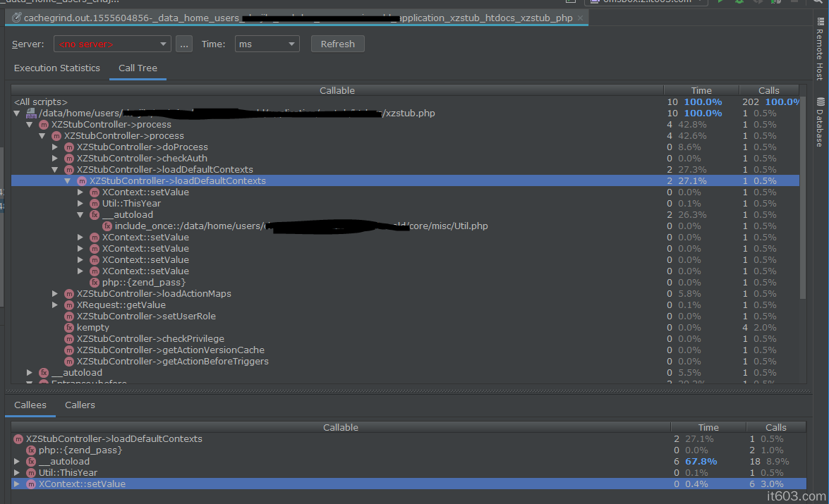Close the cachegrind.out editor tab
The width and height of the screenshot is (829, 504).
(x=580, y=18)
